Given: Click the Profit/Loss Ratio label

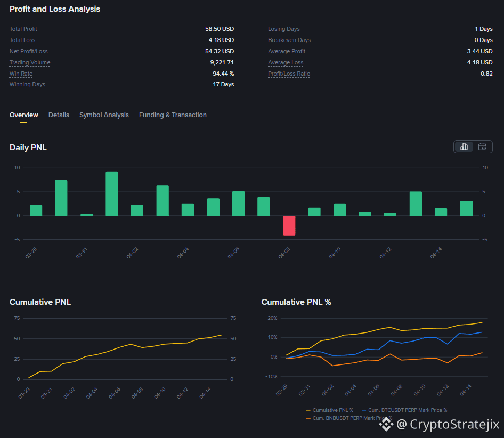Looking at the screenshot, I should 289,74.
